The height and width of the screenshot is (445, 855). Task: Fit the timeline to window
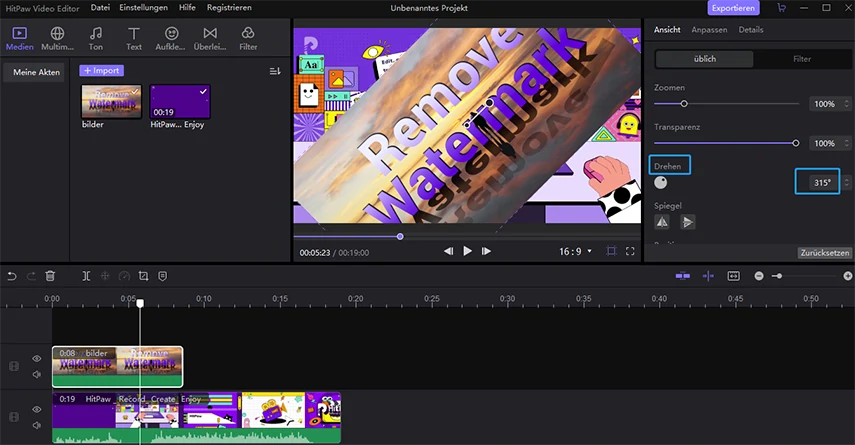tap(734, 276)
